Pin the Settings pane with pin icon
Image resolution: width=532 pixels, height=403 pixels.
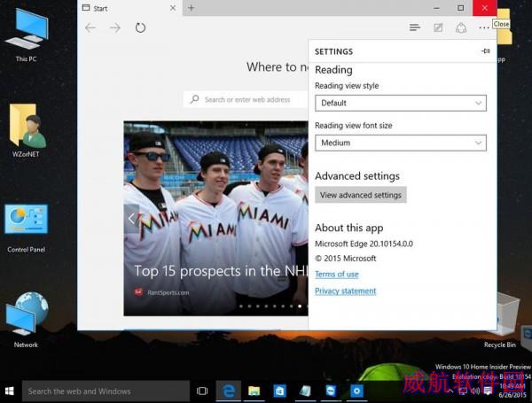tap(486, 51)
